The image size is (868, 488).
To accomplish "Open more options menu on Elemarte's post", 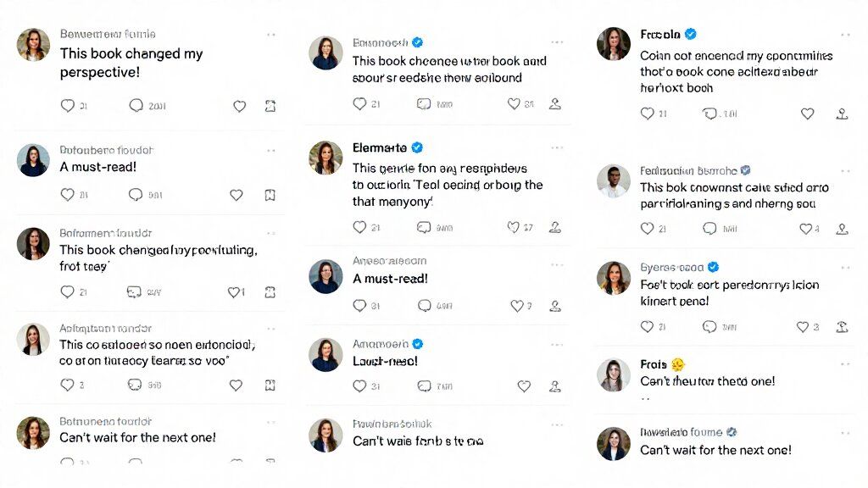I will (x=557, y=147).
